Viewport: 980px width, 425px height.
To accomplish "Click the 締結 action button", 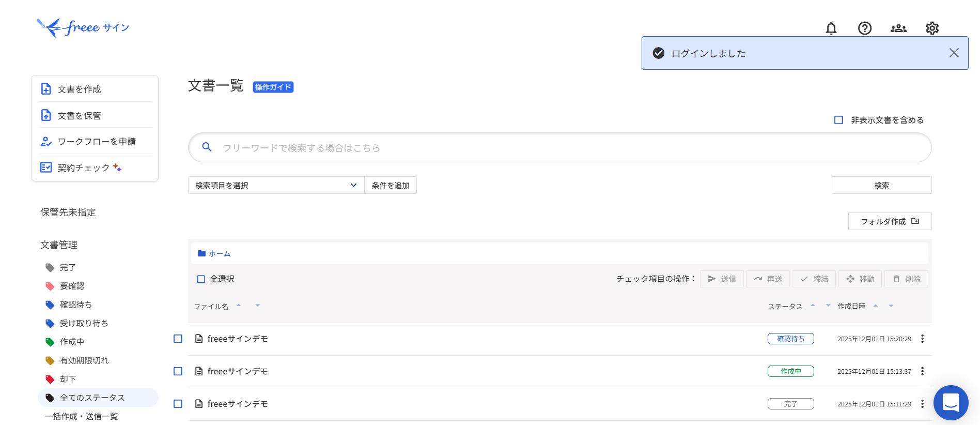I will click(814, 279).
